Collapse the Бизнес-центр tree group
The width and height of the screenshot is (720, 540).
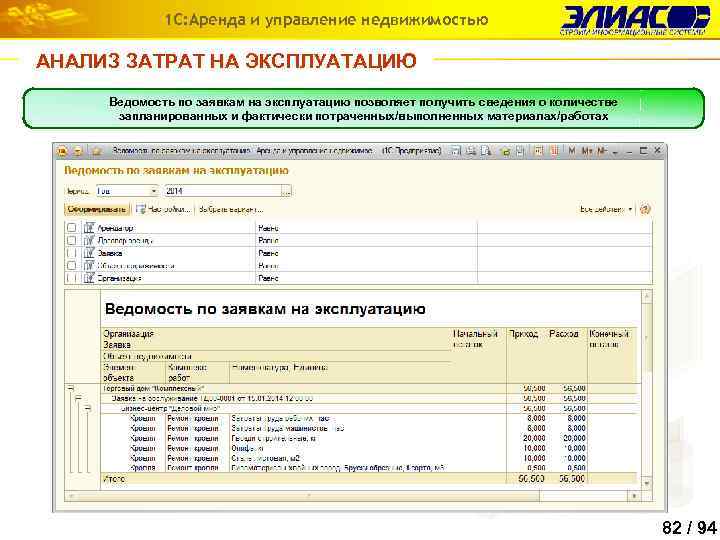point(88,408)
